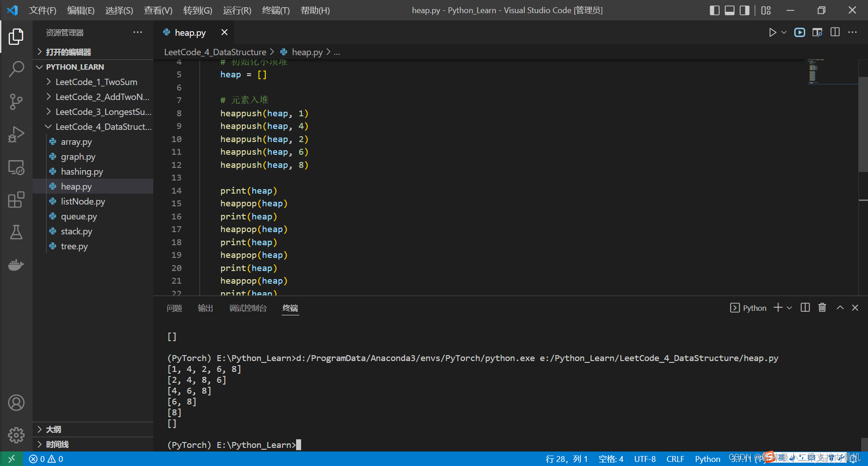Kill terminal with trash icon
The width and height of the screenshot is (868, 466).
pyautogui.click(x=822, y=308)
